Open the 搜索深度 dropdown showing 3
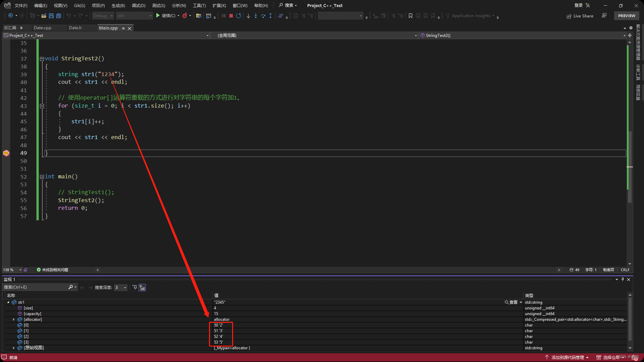Image resolution: width=644 pixels, height=362 pixels. (121, 287)
